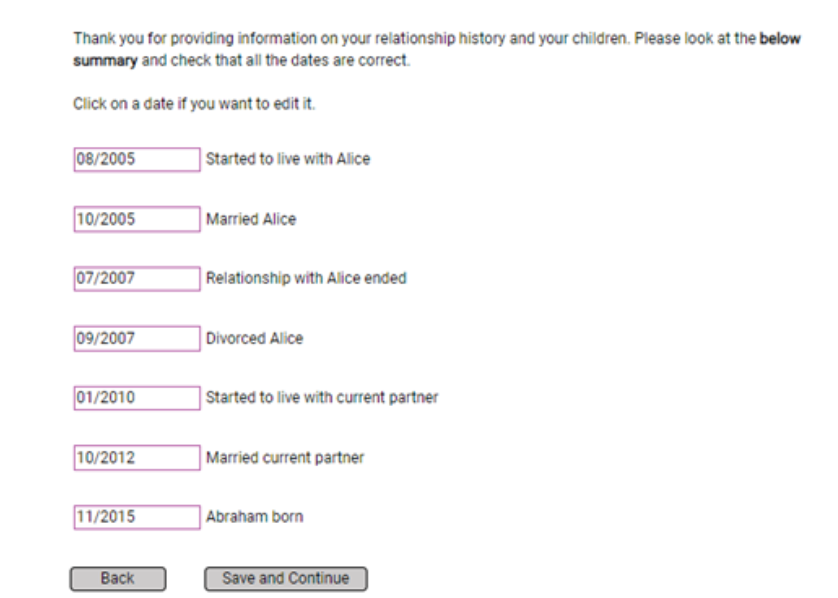Click the 'Divorced Alice' label
838x598 pixels.
click(x=254, y=338)
